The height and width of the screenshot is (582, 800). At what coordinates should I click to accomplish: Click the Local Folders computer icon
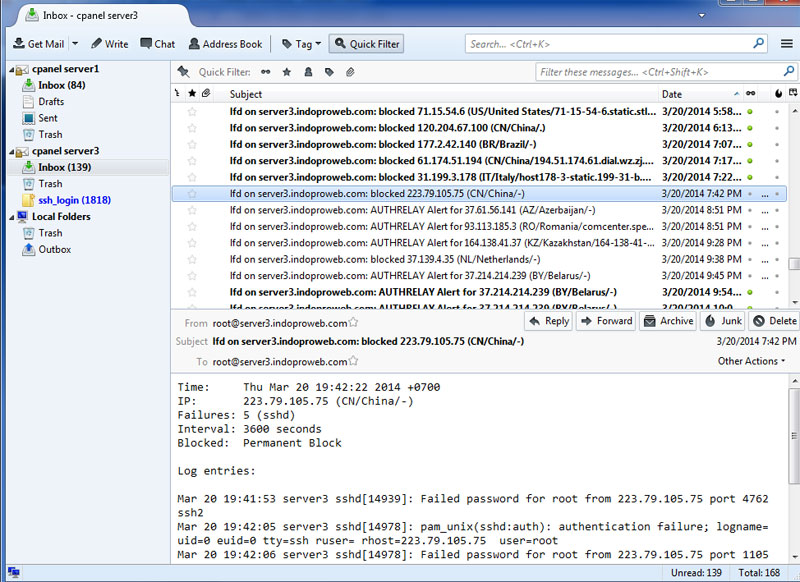pyautogui.click(x=22, y=217)
